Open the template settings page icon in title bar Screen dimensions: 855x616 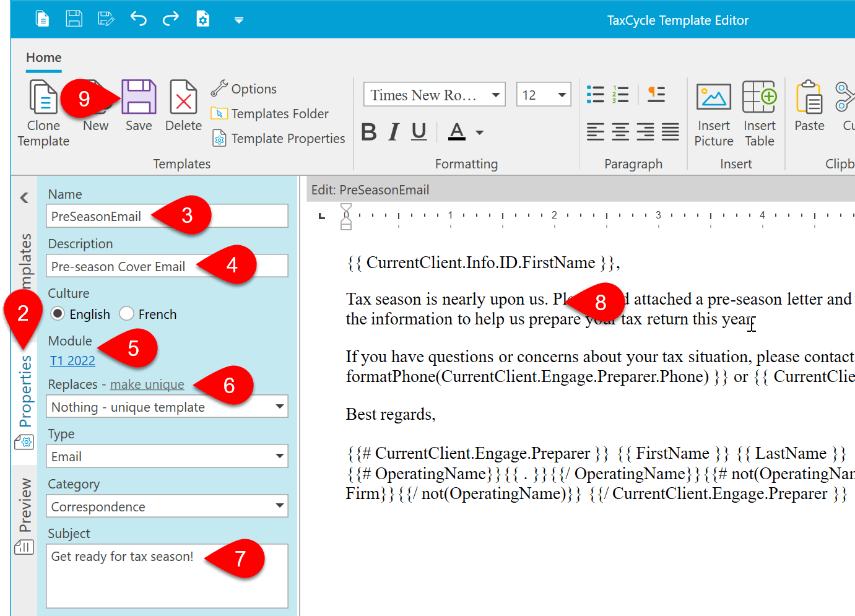click(x=203, y=19)
